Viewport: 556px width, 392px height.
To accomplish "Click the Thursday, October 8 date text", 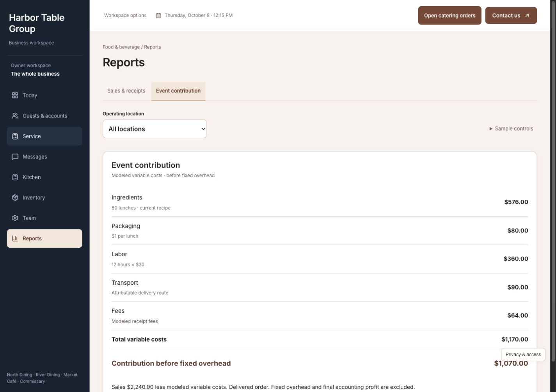I will pyautogui.click(x=199, y=16).
